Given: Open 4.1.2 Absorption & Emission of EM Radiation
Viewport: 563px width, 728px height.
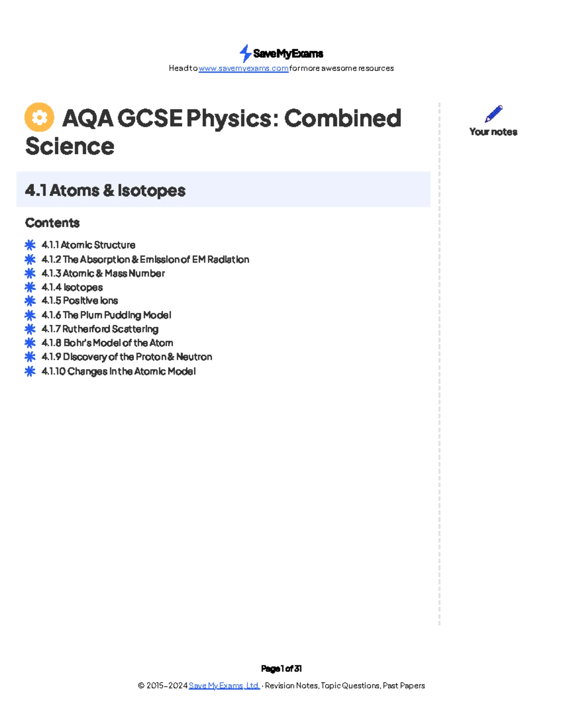Looking at the screenshot, I should 145,259.
